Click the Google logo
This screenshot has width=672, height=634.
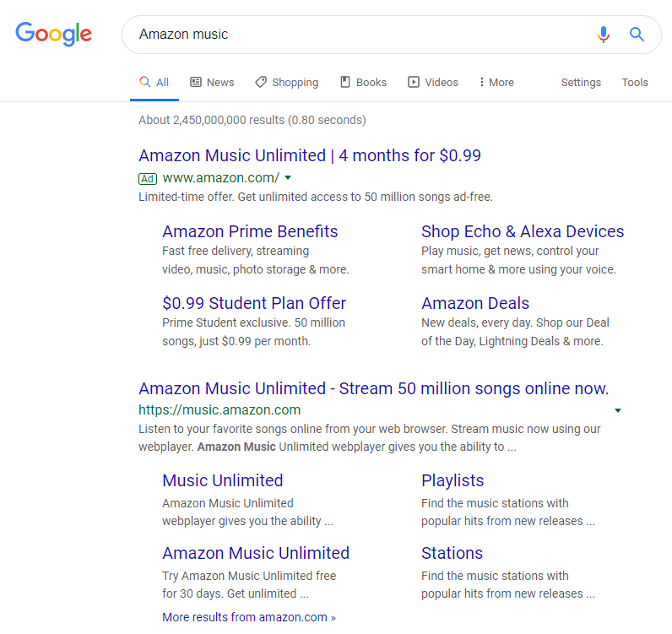pos(53,34)
